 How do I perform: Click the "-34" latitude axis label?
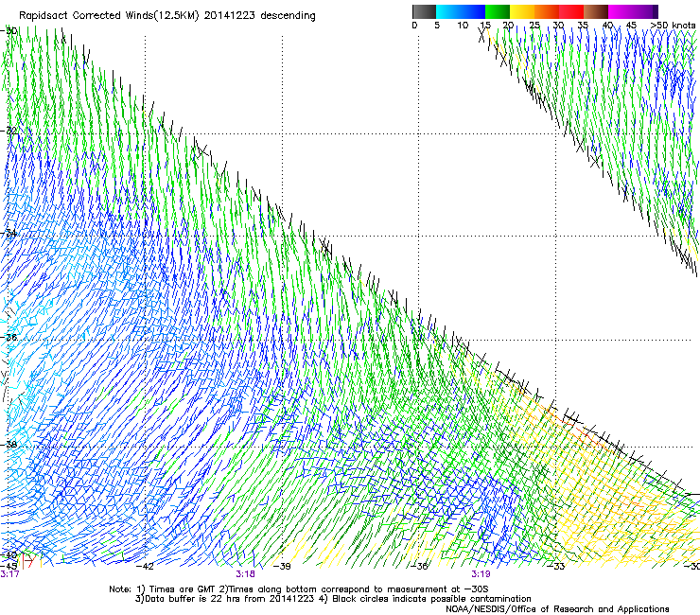(9, 234)
